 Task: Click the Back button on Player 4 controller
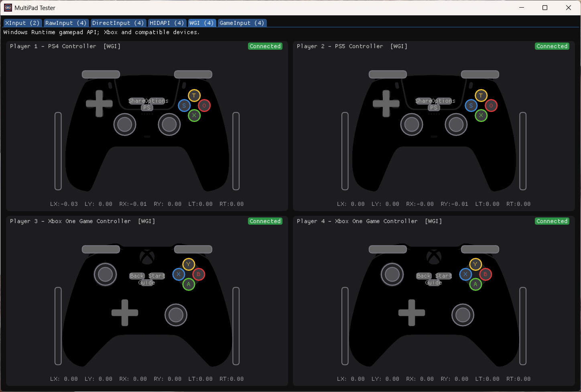424,276
